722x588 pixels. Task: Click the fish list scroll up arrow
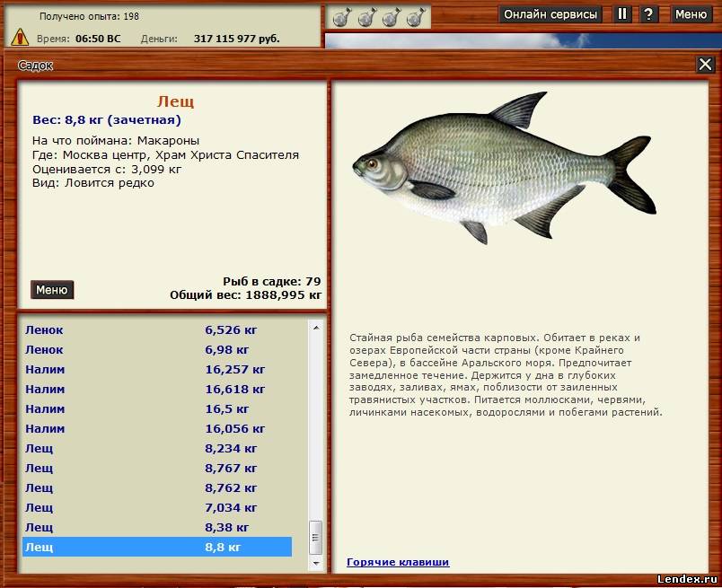pyautogui.click(x=316, y=328)
